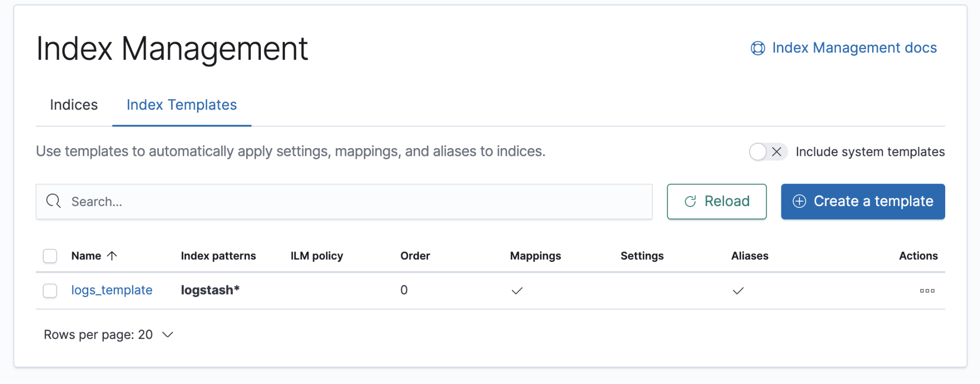Enable the Include system templates switch

point(768,152)
